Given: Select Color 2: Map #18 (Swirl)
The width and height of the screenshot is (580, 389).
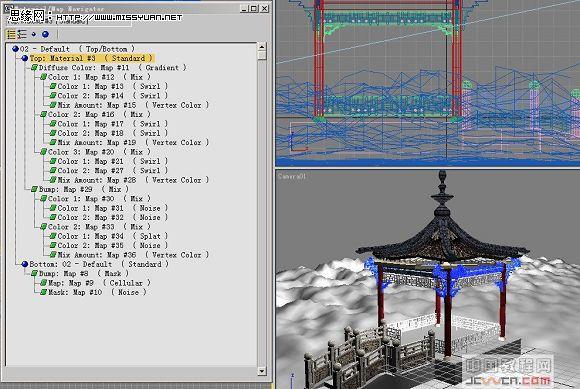Looking at the screenshot, I should 112,133.
